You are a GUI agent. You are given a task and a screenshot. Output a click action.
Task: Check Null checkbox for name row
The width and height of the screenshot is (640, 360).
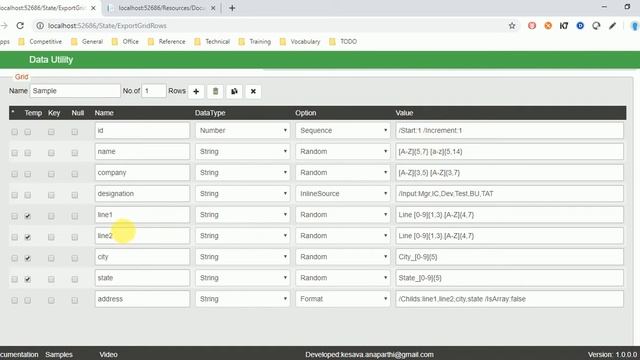coord(74,153)
